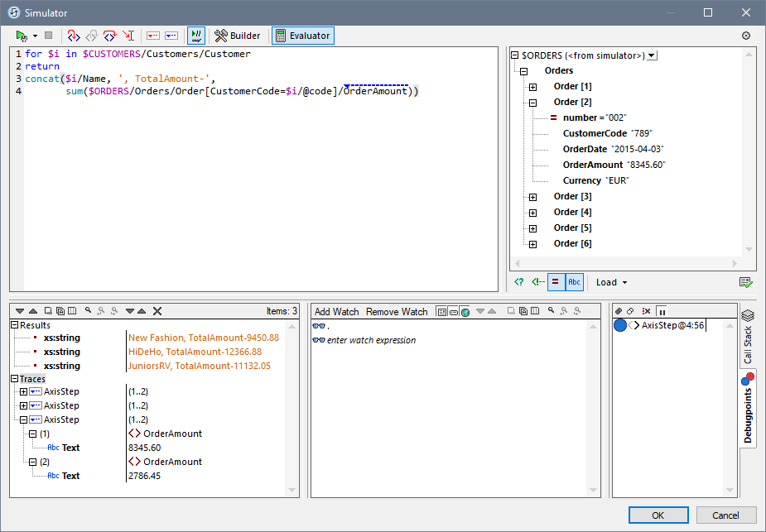Click the Run to Cursor icon
Image resolution: width=766 pixels, height=532 pixels.
coord(128,36)
